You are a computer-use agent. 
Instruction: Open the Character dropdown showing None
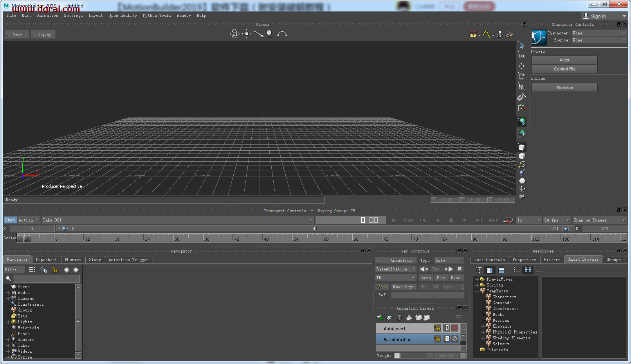(599, 33)
